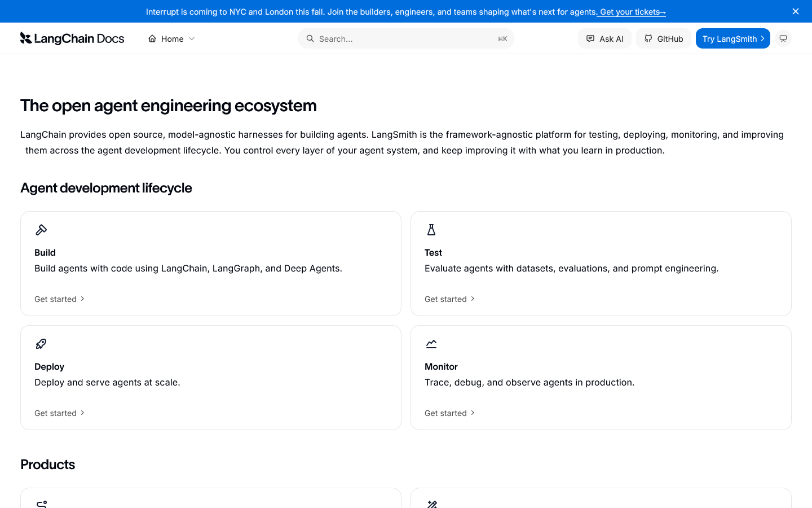The width and height of the screenshot is (812, 508).
Task: Open Get started in Deploy card
Action: point(60,413)
